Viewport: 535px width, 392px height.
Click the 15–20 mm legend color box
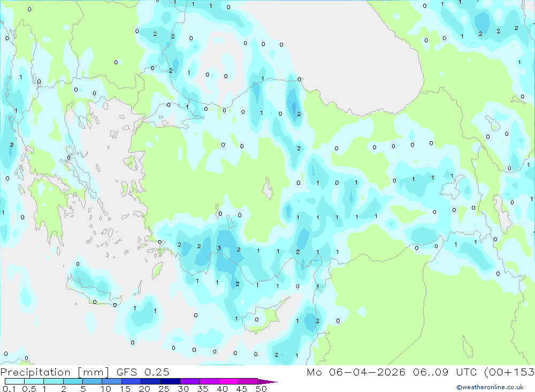[x=132, y=381]
